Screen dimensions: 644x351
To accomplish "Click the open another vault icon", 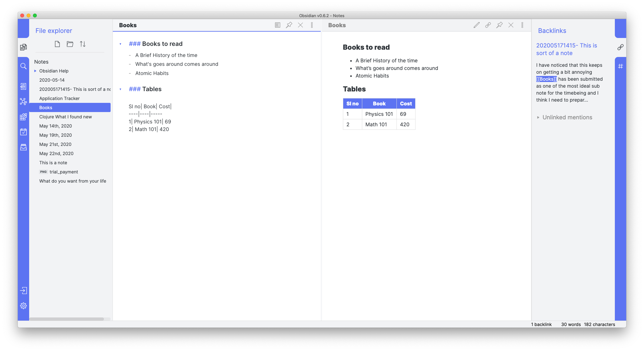I will [x=23, y=291].
